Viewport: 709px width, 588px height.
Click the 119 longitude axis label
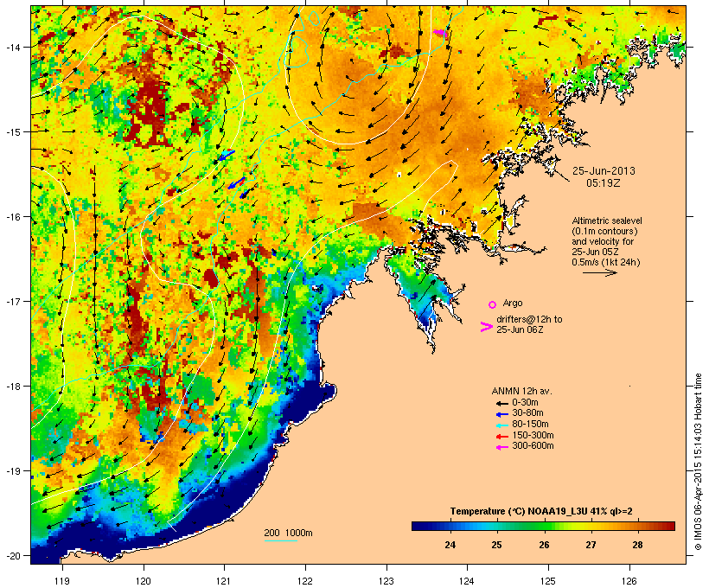[x=62, y=581]
